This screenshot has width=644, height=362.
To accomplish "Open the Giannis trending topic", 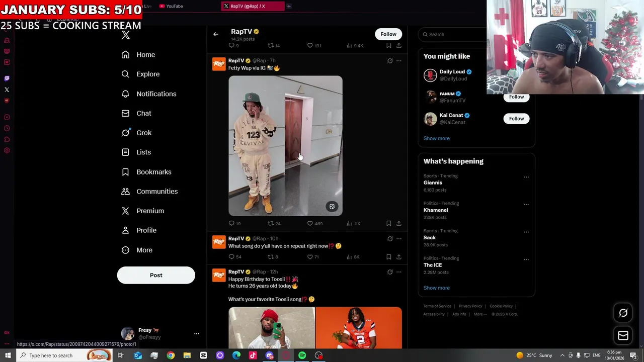I will 433,183.
